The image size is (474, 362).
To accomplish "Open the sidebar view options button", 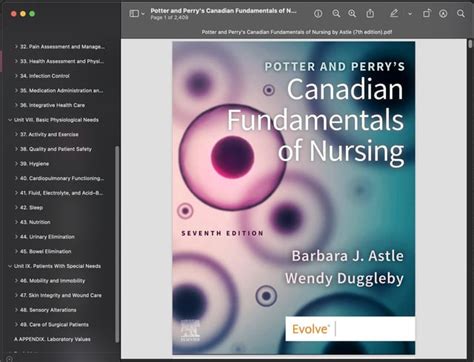I will pos(137,14).
